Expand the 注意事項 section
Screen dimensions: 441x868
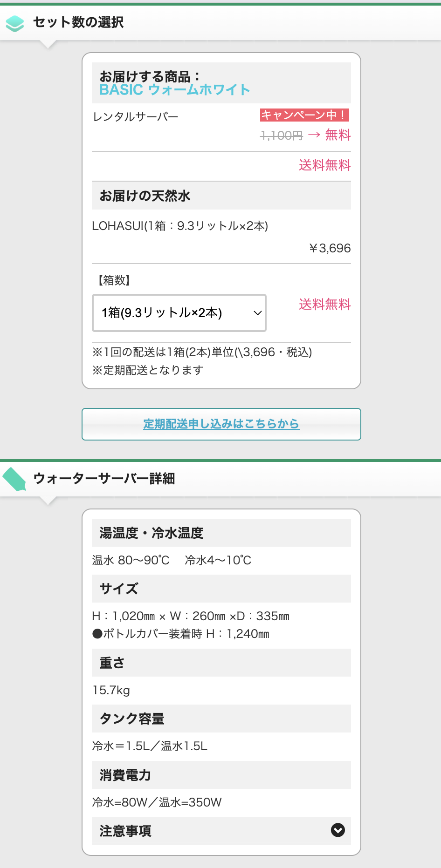tap(221, 831)
